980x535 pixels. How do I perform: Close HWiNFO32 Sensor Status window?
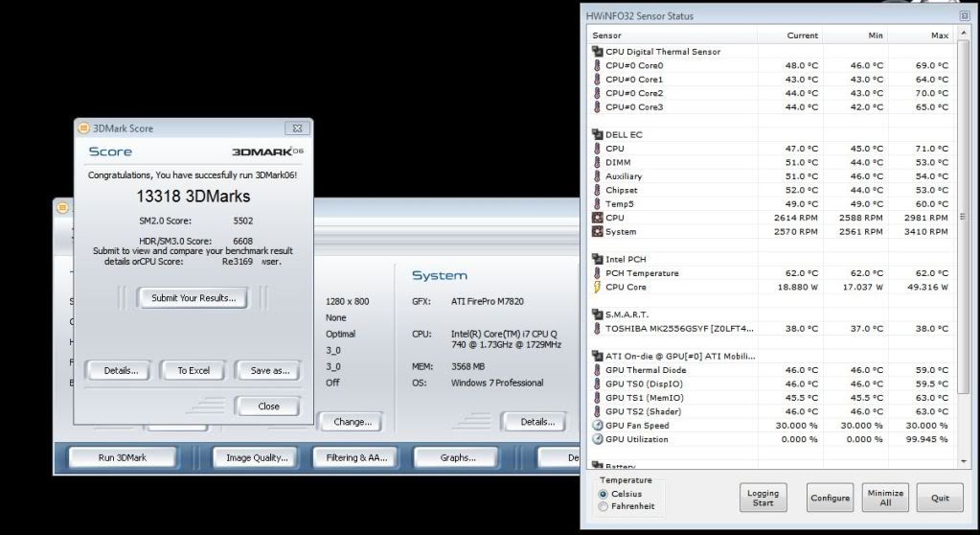(965, 15)
